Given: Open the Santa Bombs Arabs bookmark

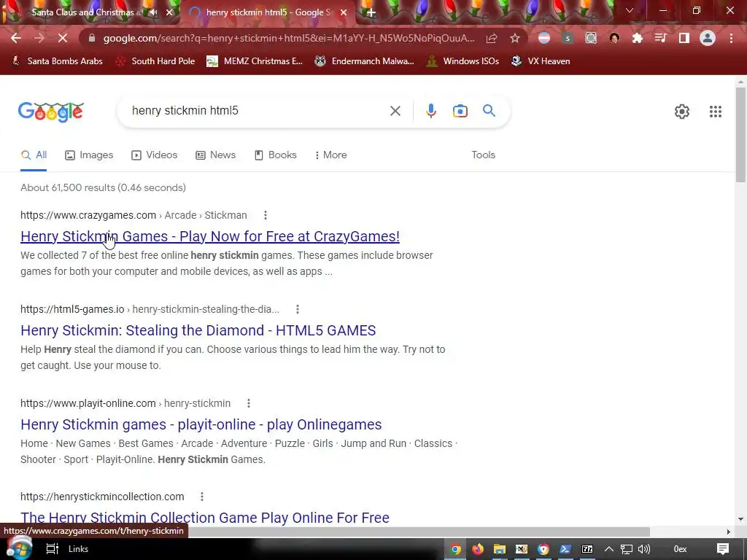Looking at the screenshot, I should click(x=57, y=61).
